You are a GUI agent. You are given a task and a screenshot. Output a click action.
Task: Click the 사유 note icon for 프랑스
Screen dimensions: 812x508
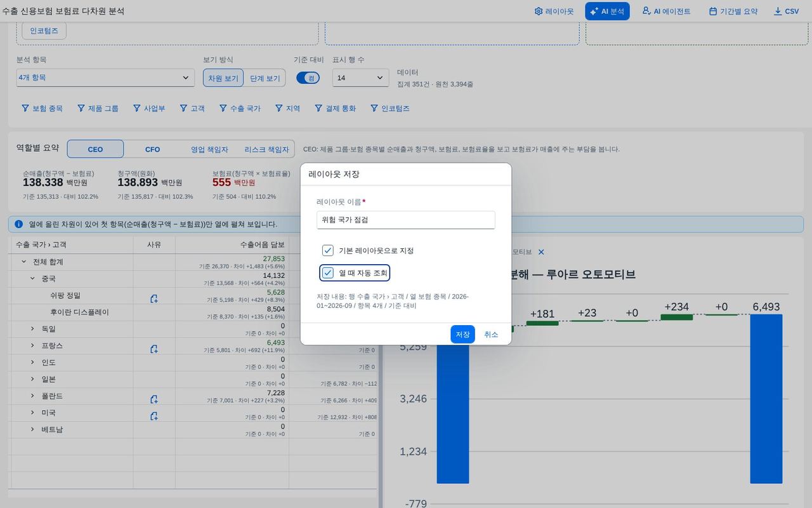154,349
